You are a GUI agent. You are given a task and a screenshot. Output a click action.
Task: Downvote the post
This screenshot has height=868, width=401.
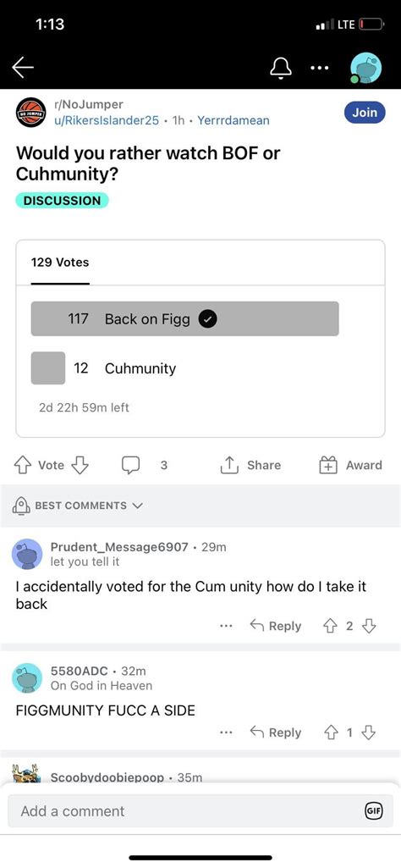pos(80,466)
